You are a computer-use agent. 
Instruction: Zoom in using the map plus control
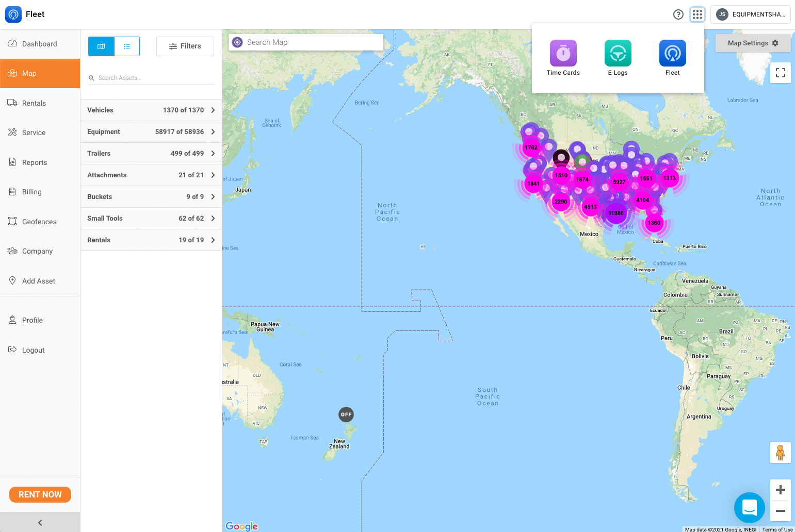(781, 489)
